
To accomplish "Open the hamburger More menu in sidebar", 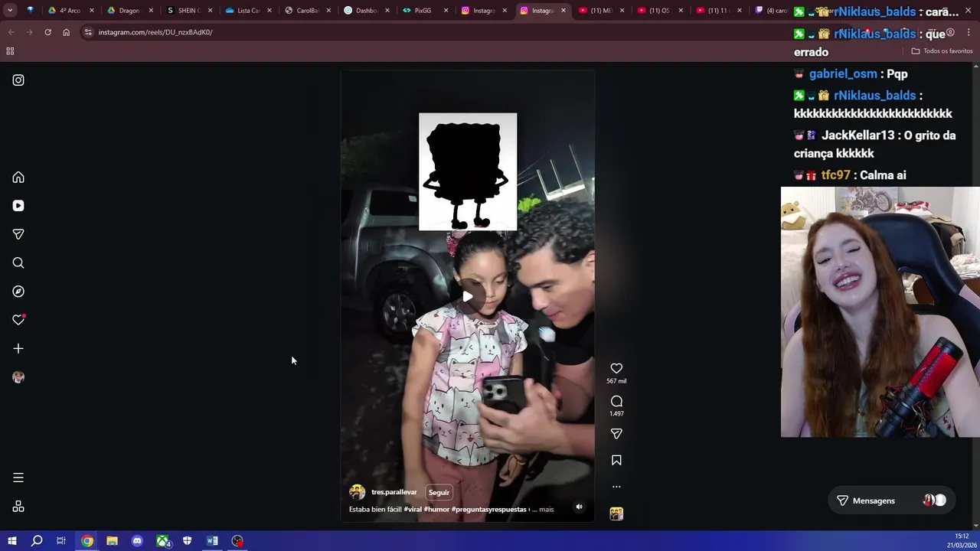I will pyautogui.click(x=18, y=478).
